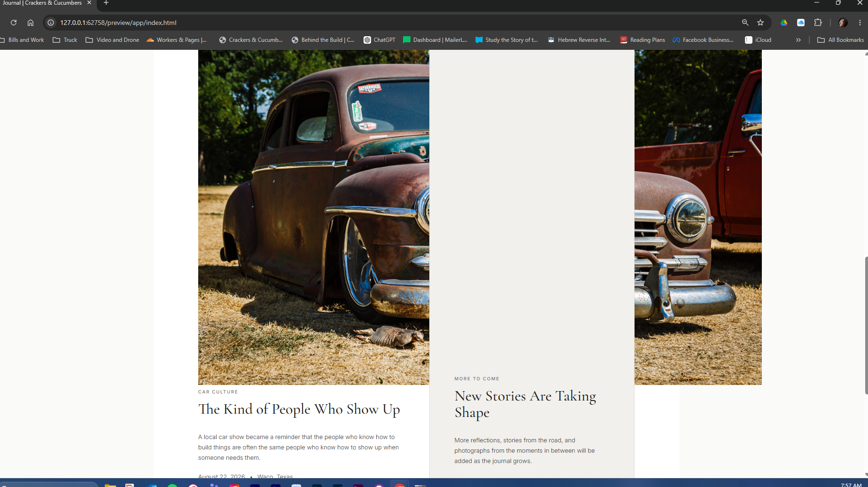
Task: Open the Chrome profile avatar
Action: point(843,23)
